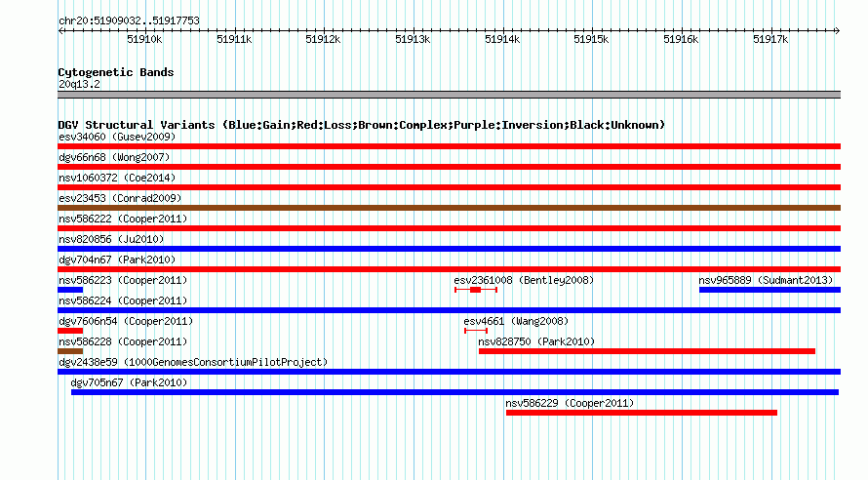The height and width of the screenshot is (480, 868).
Task: Select the blue bar under dgv2438e59
Action: 449,372
